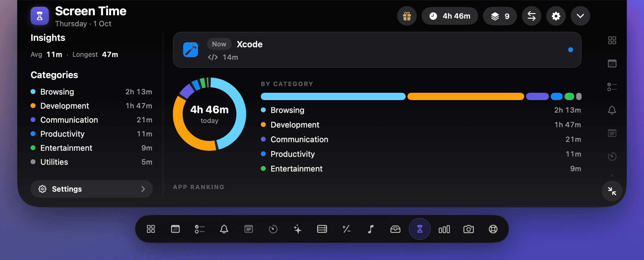Image resolution: width=644 pixels, height=260 pixels.
Task: Open the calendar widget in bottom dock
Action: (175, 229)
